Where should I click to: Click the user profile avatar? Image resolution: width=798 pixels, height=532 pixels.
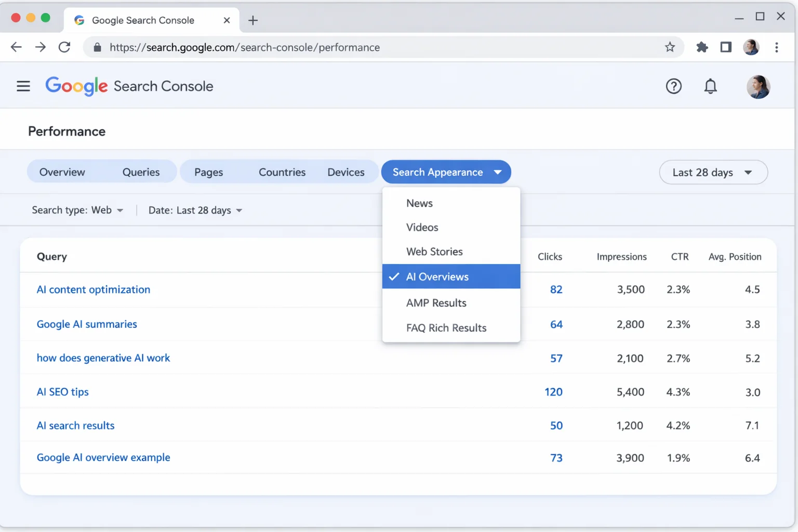[757, 86]
